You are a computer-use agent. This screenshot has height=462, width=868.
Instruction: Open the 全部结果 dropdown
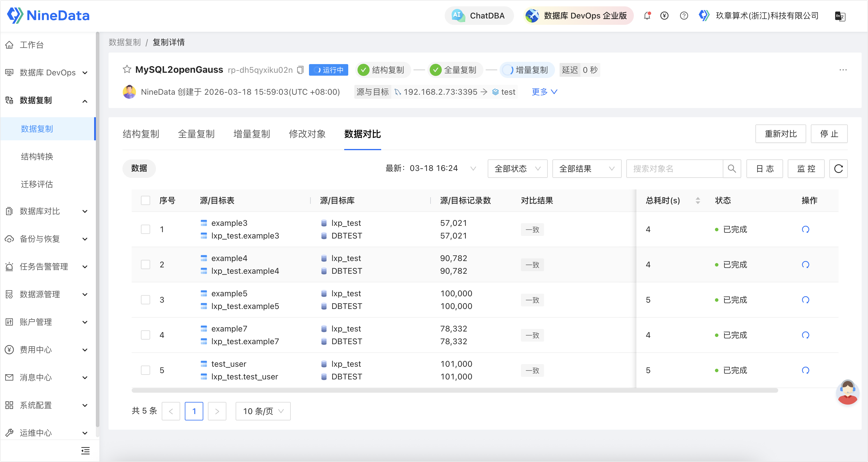[587, 169]
